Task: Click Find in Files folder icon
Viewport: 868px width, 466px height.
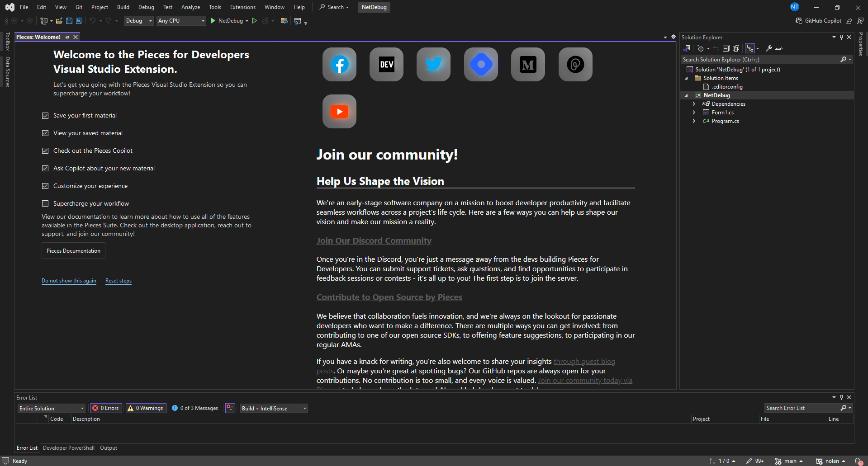Action: 284,21
